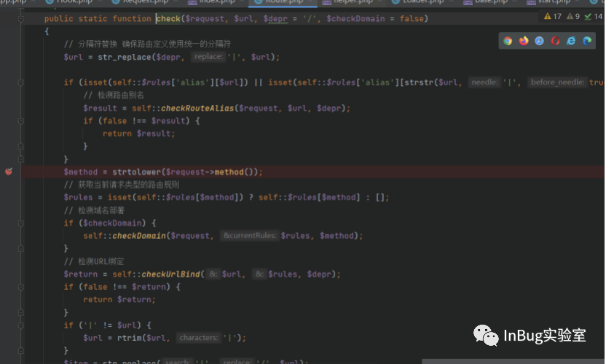Open file in Safari browser icon

point(539,41)
